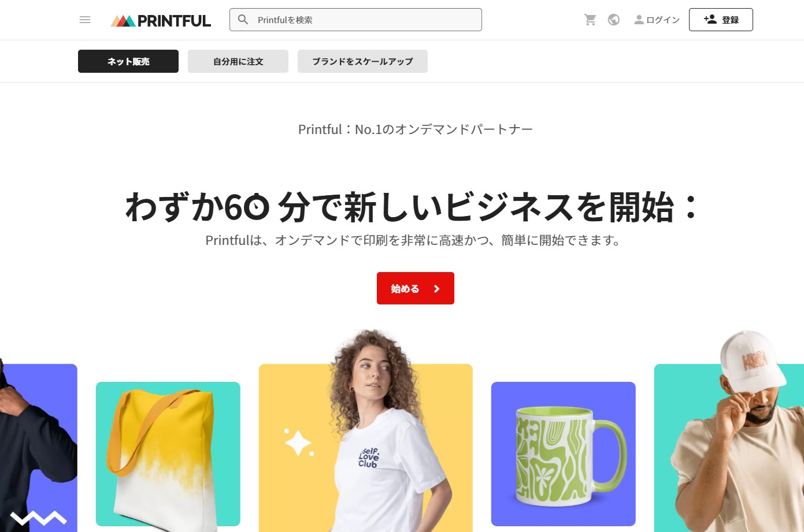Screen dimensions: 804x532
Task: Click the ログイン link
Action: tap(657, 20)
